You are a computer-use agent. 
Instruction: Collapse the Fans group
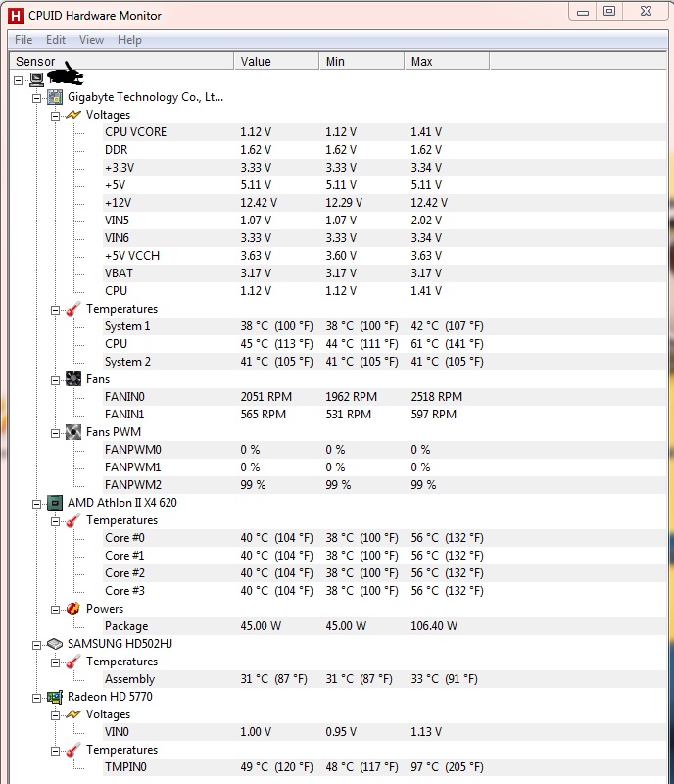pyautogui.click(x=56, y=380)
